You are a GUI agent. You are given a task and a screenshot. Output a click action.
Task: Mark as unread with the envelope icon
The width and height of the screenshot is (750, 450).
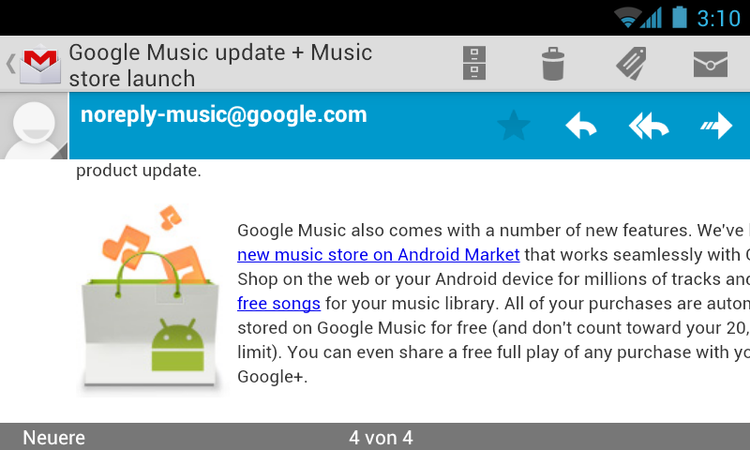click(x=710, y=64)
